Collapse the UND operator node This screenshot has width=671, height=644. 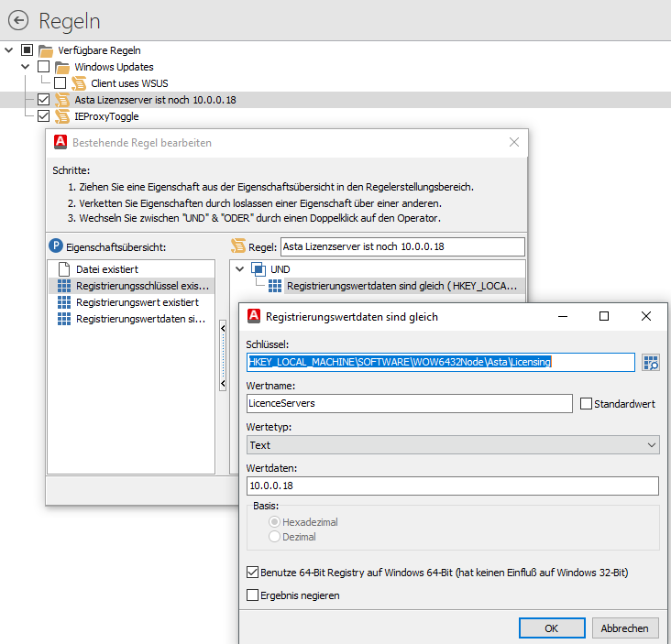(241, 269)
